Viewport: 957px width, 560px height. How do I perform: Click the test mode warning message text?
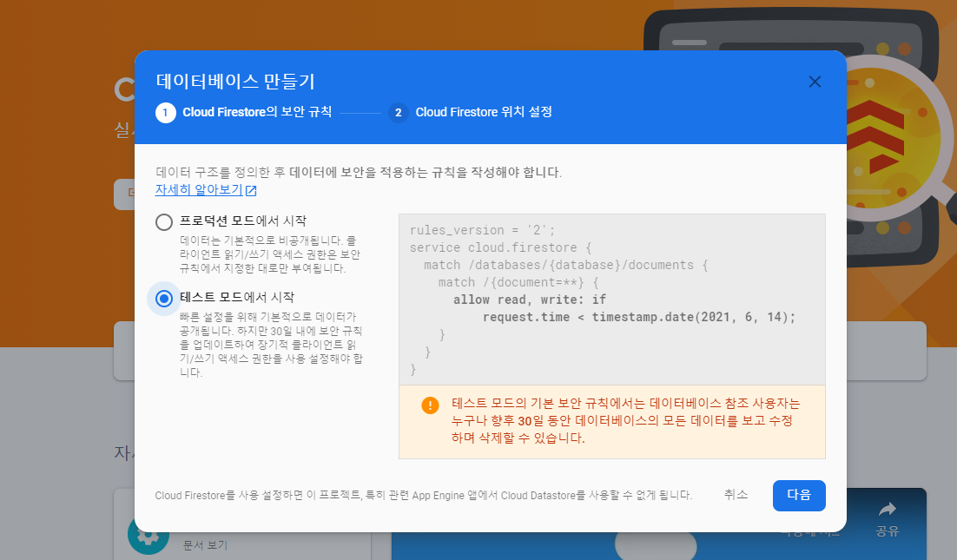pos(625,420)
